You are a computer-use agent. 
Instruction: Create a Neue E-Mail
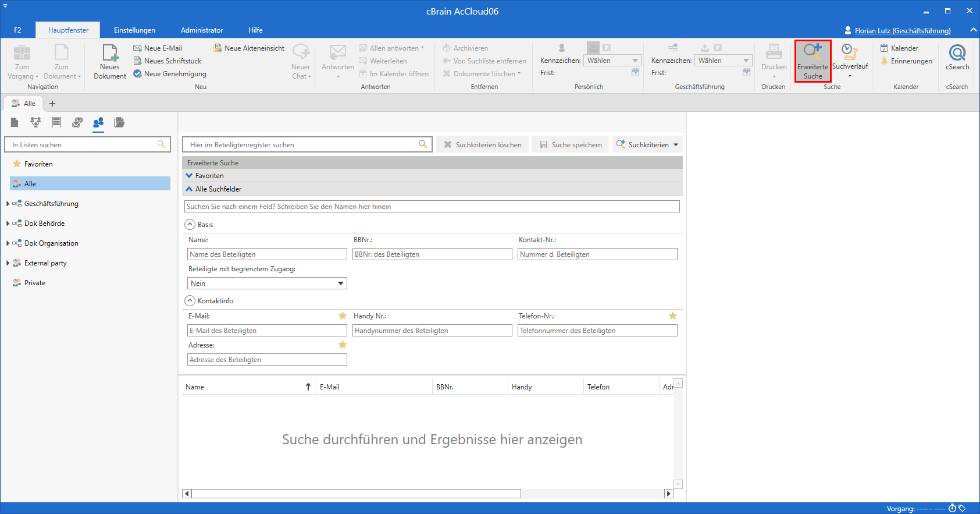[158, 48]
